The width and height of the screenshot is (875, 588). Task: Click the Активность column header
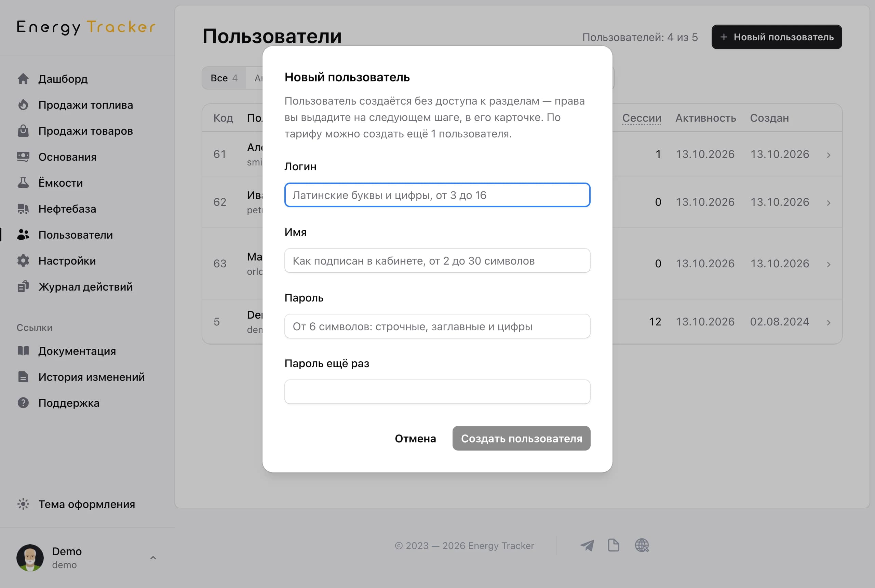705,118
